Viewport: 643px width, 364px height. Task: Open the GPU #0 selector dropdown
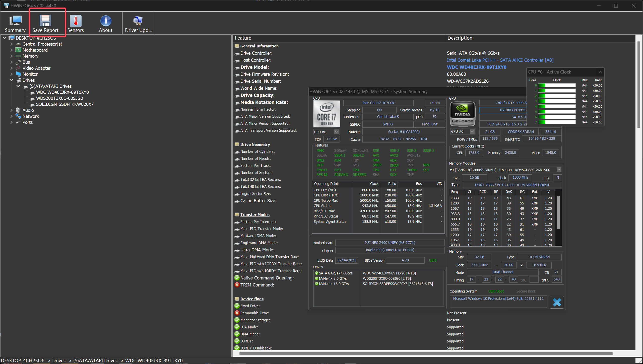point(472,131)
